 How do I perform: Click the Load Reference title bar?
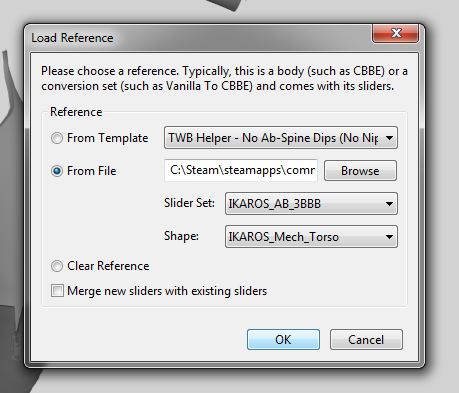pyautogui.click(x=200, y=38)
